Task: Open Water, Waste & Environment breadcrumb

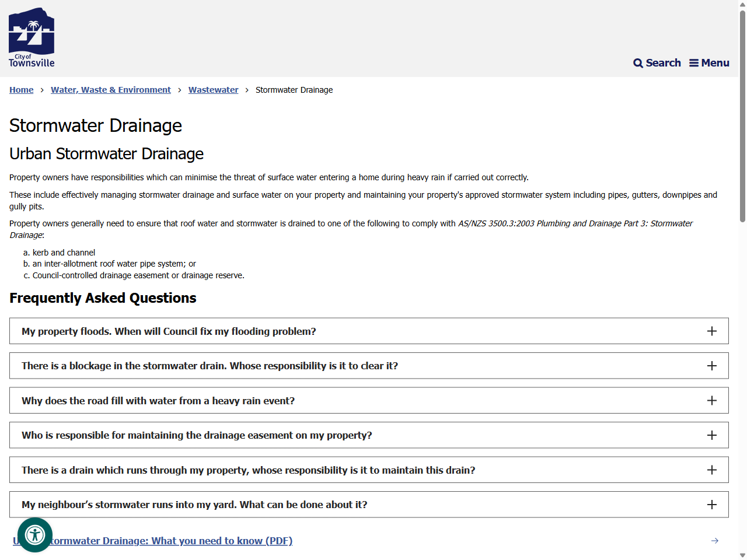Action: 111,90
